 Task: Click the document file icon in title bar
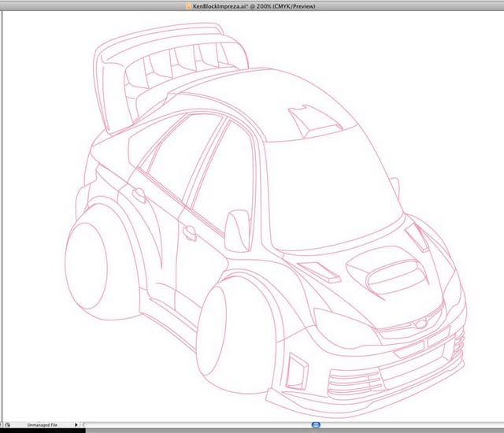pos(189,6)
